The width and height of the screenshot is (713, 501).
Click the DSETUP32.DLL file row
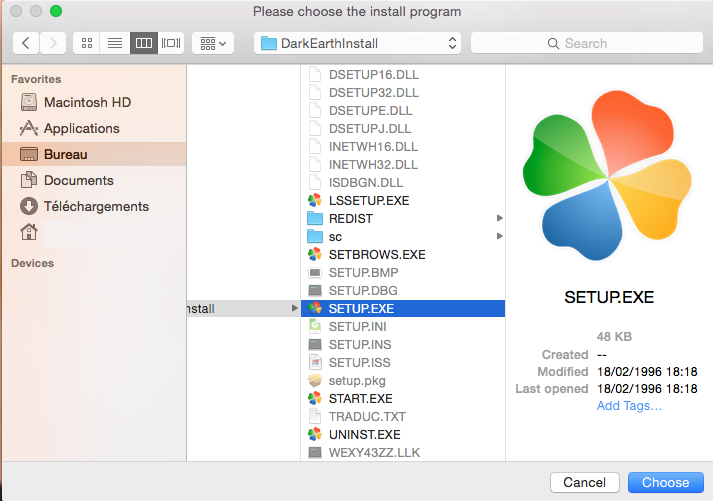(403, 93)
